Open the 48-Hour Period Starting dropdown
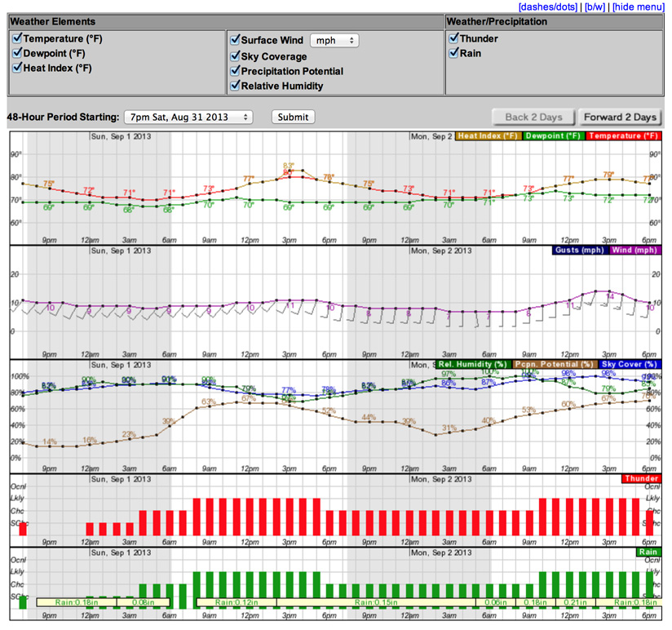The width and height of the screenshot is (672, 630). click(x=188, y=117)
